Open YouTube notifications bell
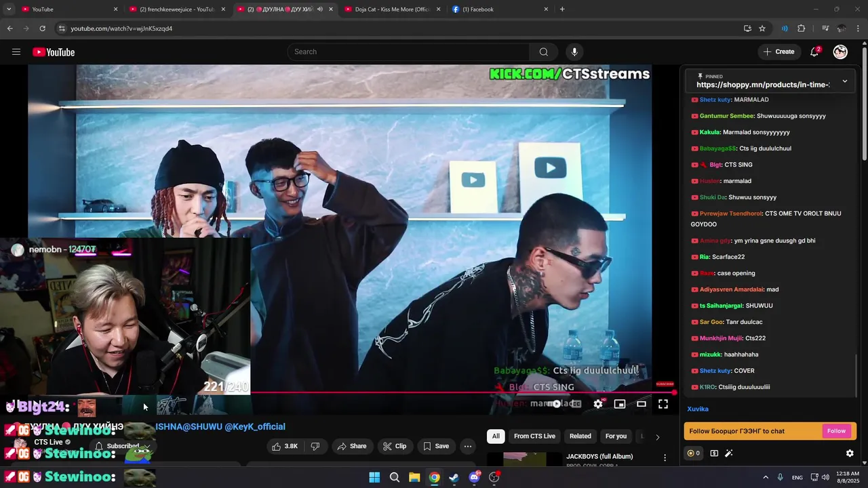Viewport: 868px width, 488px height. tap(815, 52)
